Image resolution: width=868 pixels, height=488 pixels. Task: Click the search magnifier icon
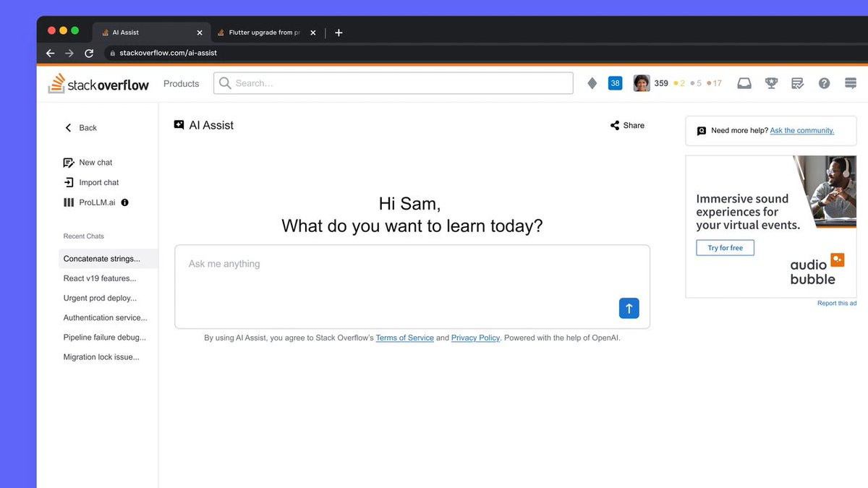pyautogui.click(x=225, y=83)
